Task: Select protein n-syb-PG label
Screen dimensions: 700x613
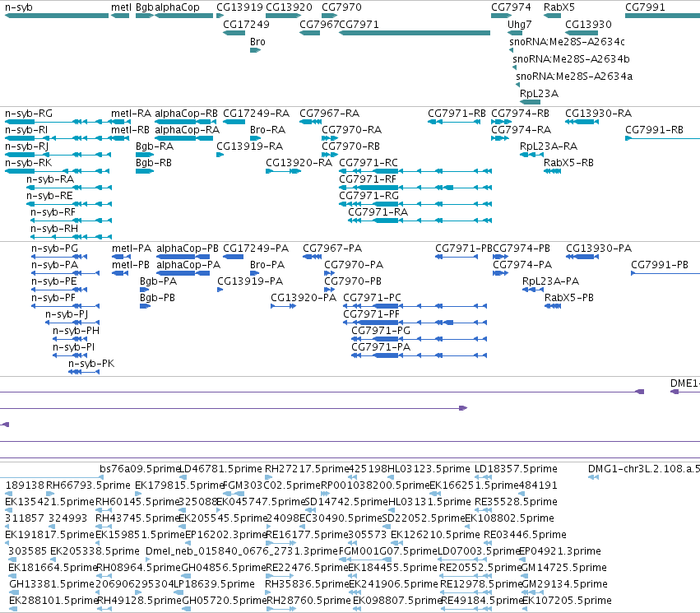Action: click(x=54, y=248)
